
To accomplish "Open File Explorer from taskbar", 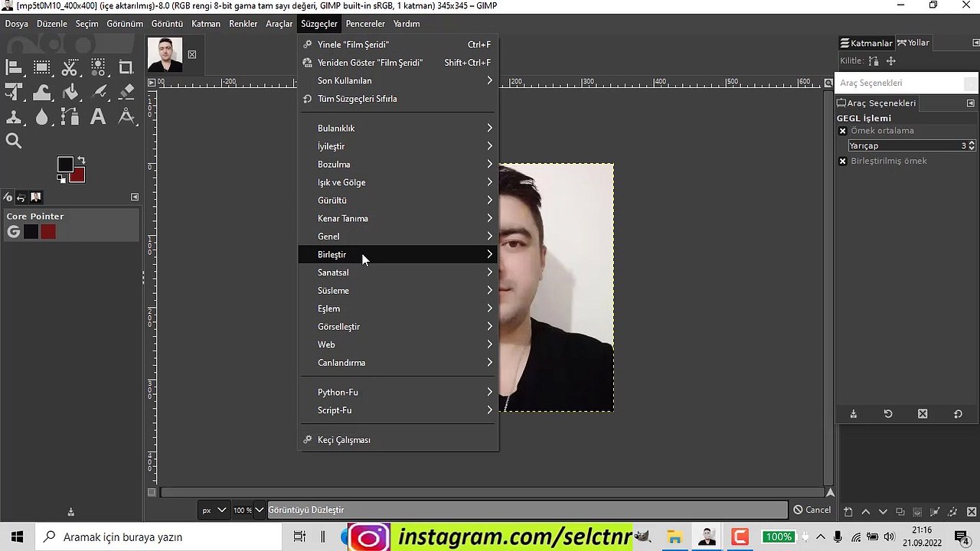I will (x=675, y=537).
